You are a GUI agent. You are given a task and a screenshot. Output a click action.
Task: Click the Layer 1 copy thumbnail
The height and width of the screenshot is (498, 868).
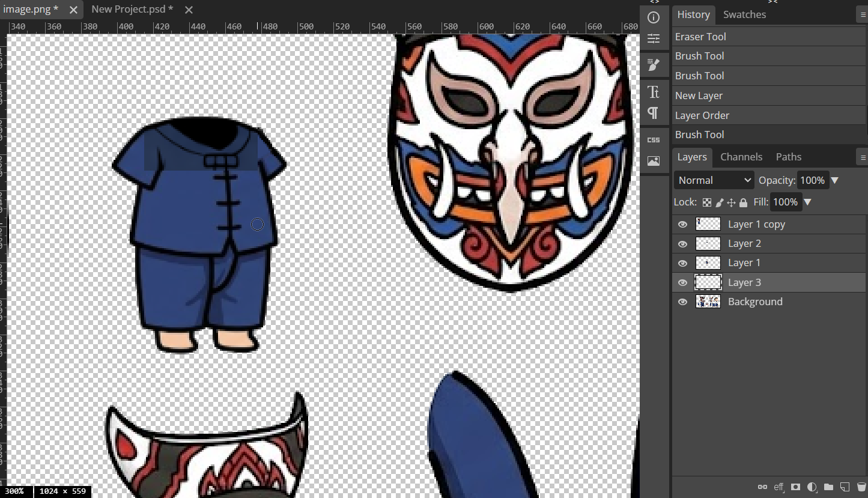pos(708,225)
